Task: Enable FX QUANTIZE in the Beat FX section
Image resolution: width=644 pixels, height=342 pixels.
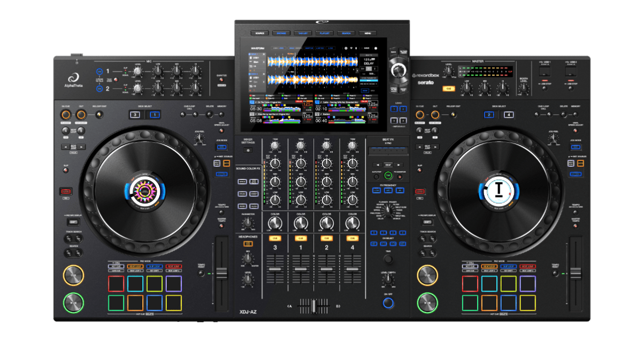Action: coord(400,176)
